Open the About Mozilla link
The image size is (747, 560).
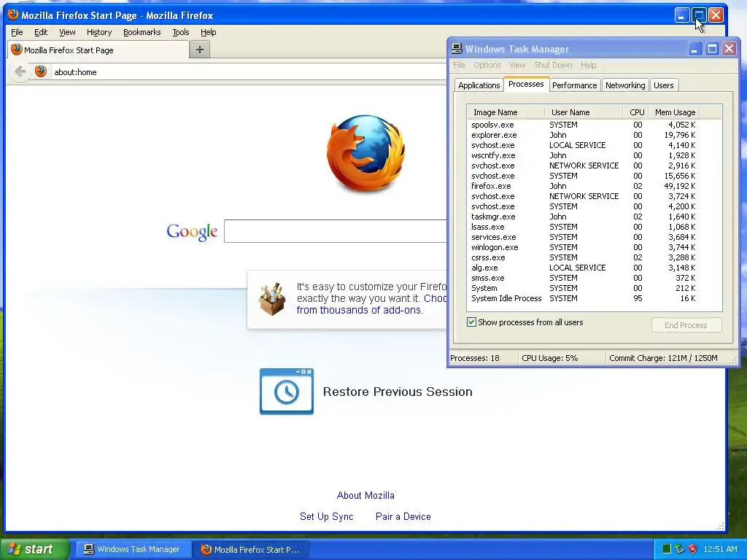click(x=365, y=495)
